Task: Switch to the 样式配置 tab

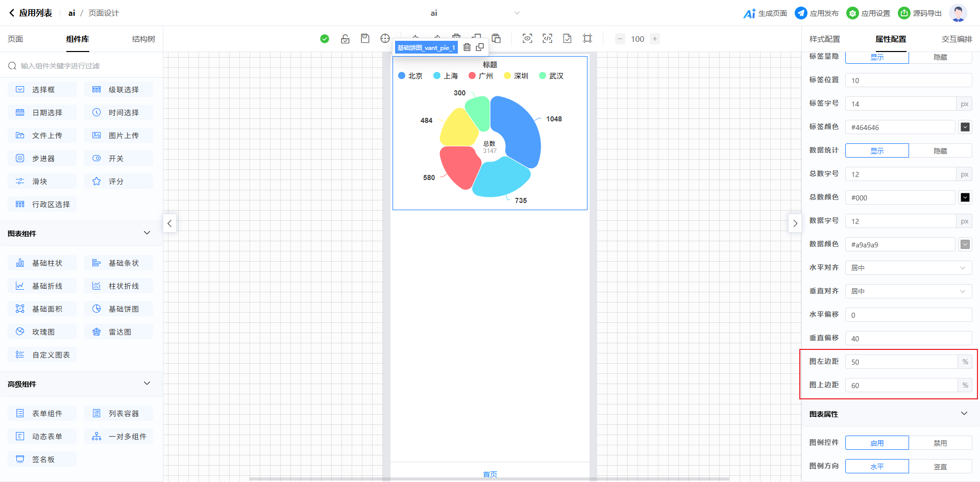Action: [824, 39]
